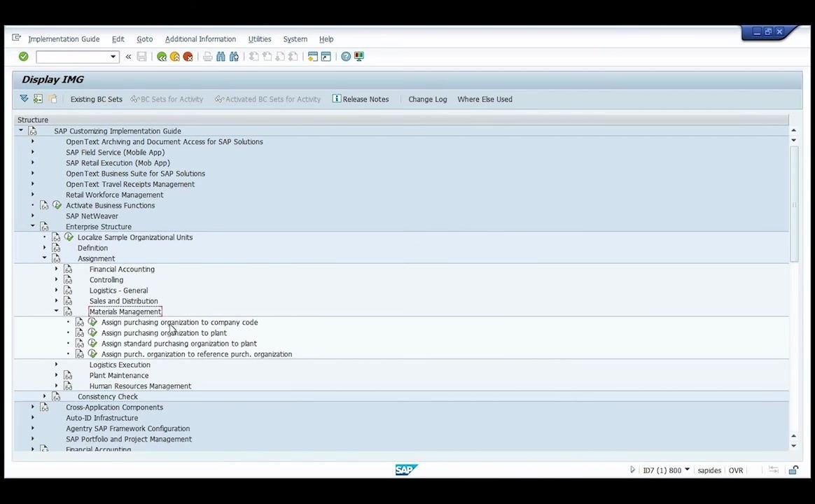The width and height of the screenshot is (815, 504).
Task: Click the Print icon
Action: [208, 57]
